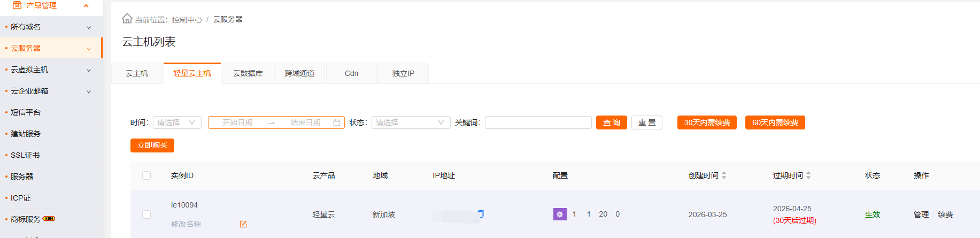This screenshot has width=980, height=238.
Task: Toggle the select-all checkbox in table header
Action: coord(146,175)
